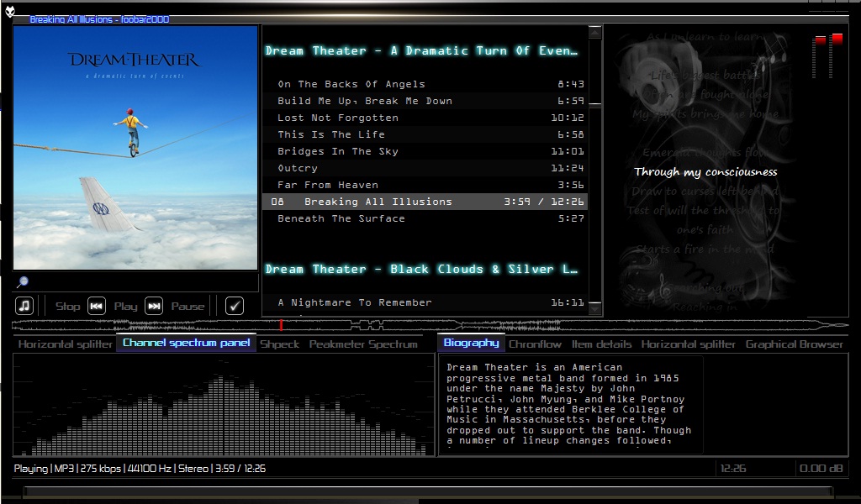Click the Play text button
The height and width of the screenshot is (504, 861).
(x=125, y=307)
